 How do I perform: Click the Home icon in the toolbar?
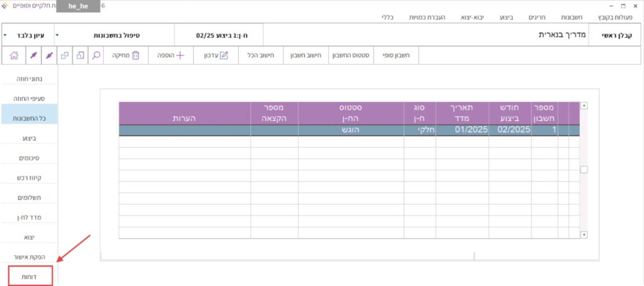click(14, 55)
